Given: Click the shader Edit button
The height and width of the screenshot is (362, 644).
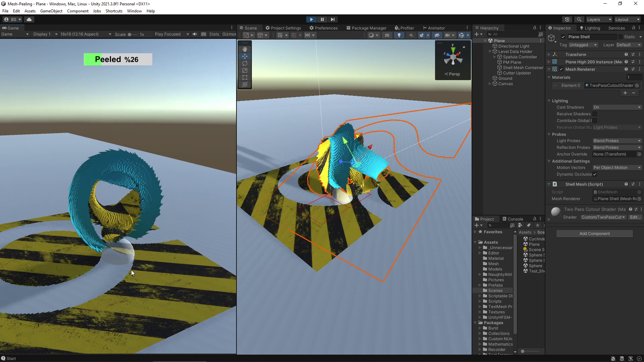Looking at the screenshot, I should pyautogui.click(x=635, y=217).
